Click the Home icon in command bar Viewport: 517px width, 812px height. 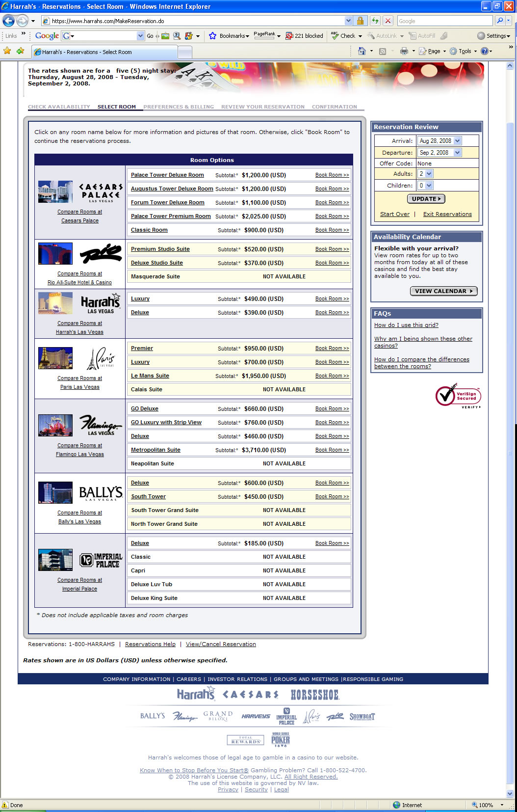(362, 51)
